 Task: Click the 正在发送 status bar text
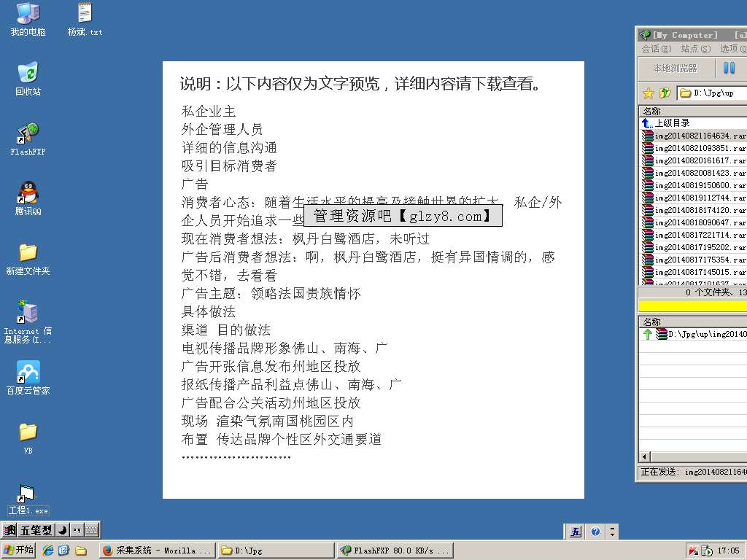693,472
